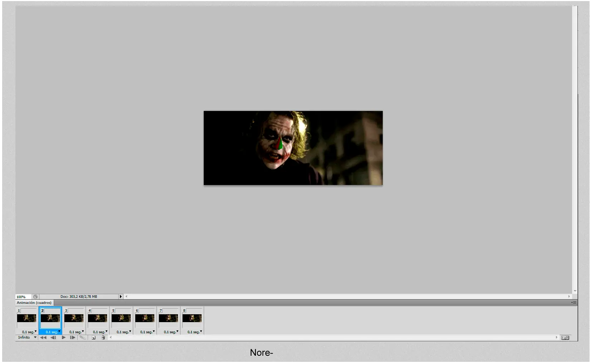Open the Animation panel options menu
This screenshot has width=594, height=364.
574,303
